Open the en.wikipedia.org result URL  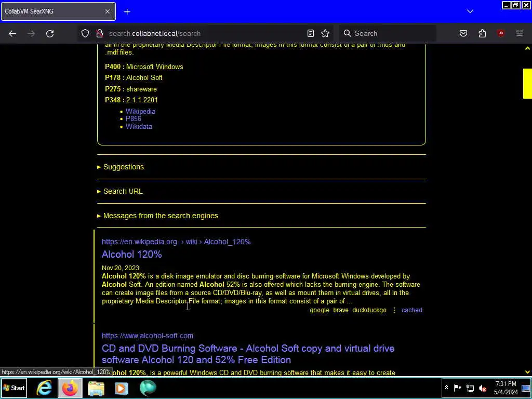pyautogui.click(x=176, y=242)
